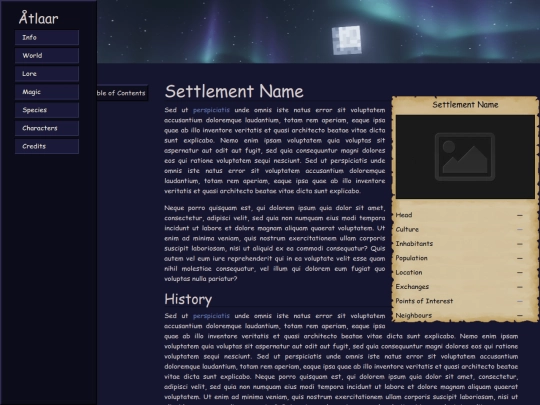The image size is (540, 405).
Task: Open the World section in sidebar
Action: point(47,55)
